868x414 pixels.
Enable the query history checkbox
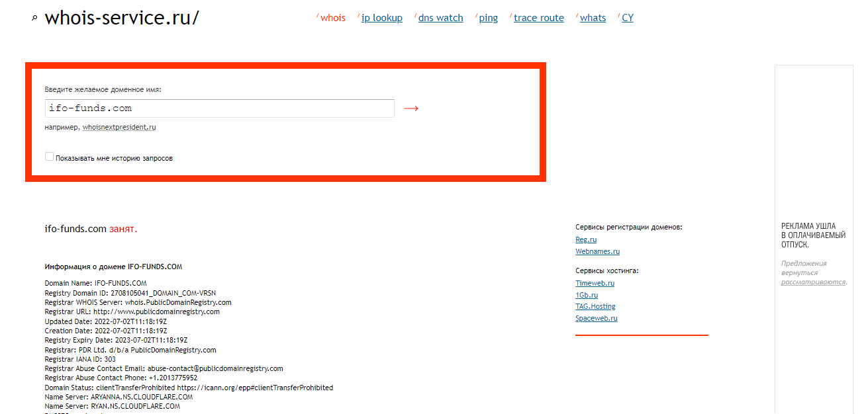click(50, 157)
